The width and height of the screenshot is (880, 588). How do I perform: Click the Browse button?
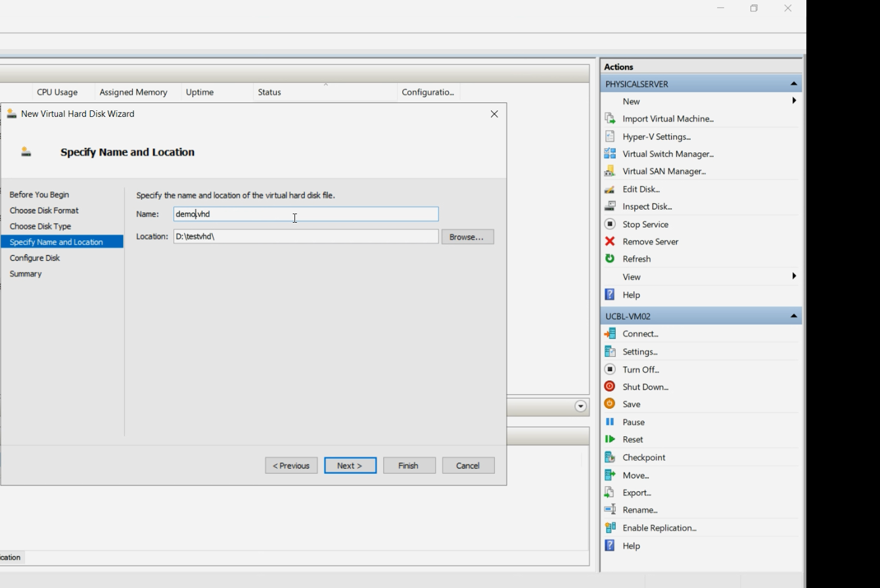pos(467,237)
